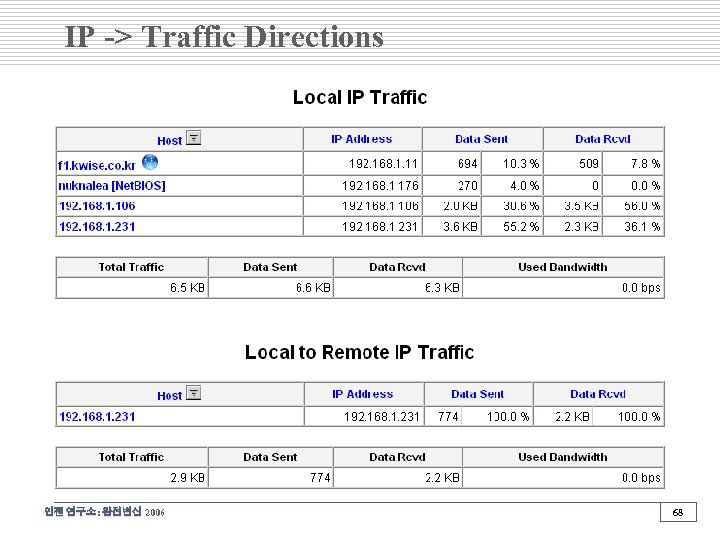Sort Local IP Traffic by Data Sent header
720x540 pixels.
(482, 139)
